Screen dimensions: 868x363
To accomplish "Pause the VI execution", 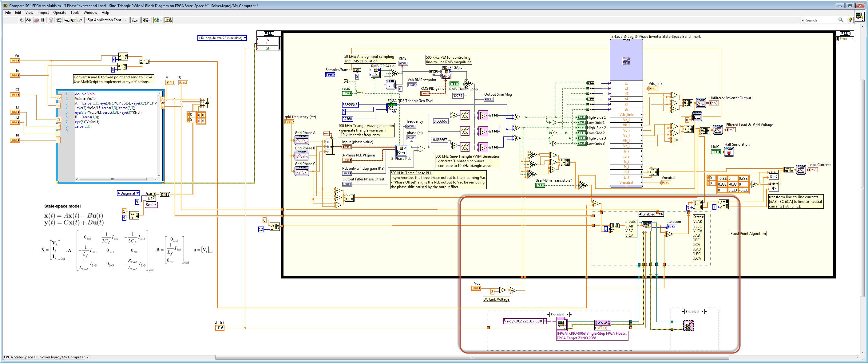I will point(43,20).
